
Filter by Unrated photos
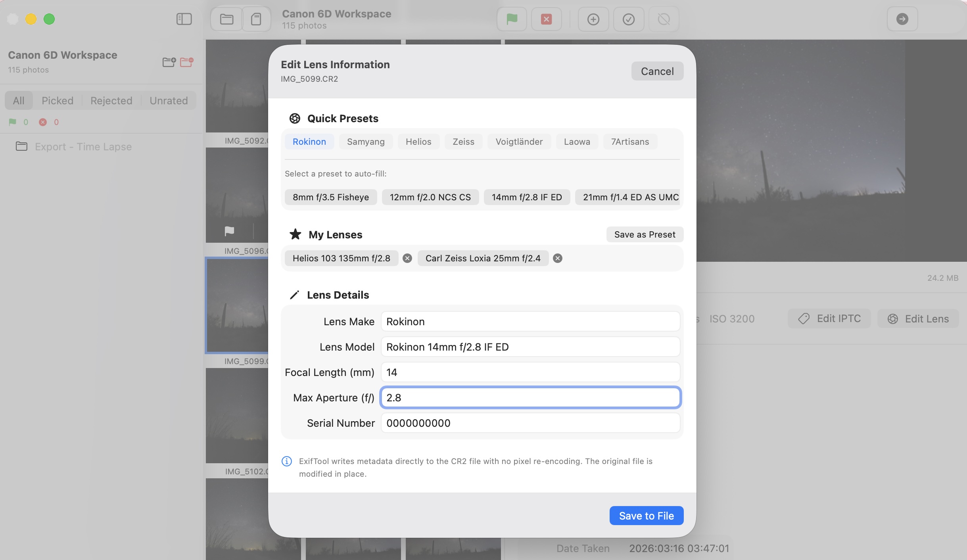169,100
